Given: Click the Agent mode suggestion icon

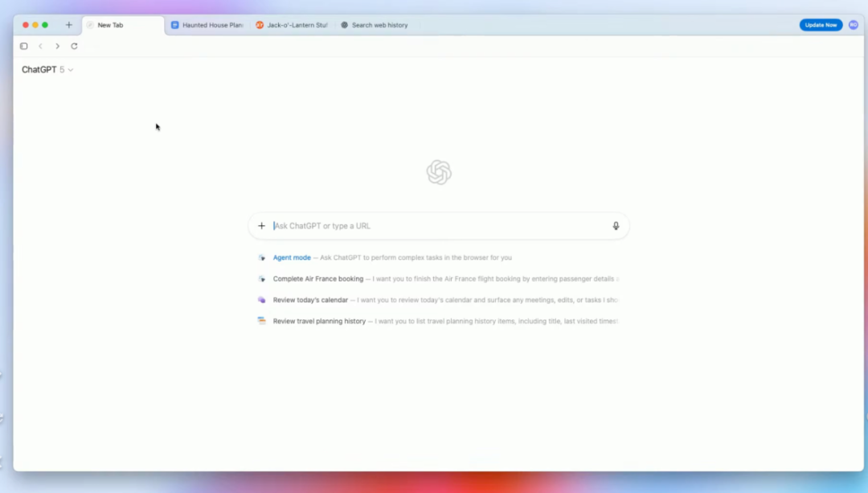Looking at the screenshot, I should click(x=262, y=258).
